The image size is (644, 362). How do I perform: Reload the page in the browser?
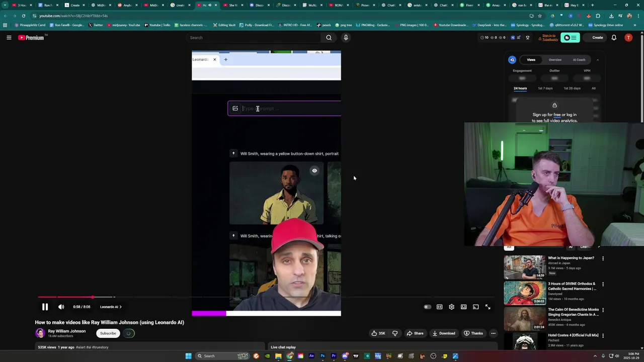coord(23,16)
